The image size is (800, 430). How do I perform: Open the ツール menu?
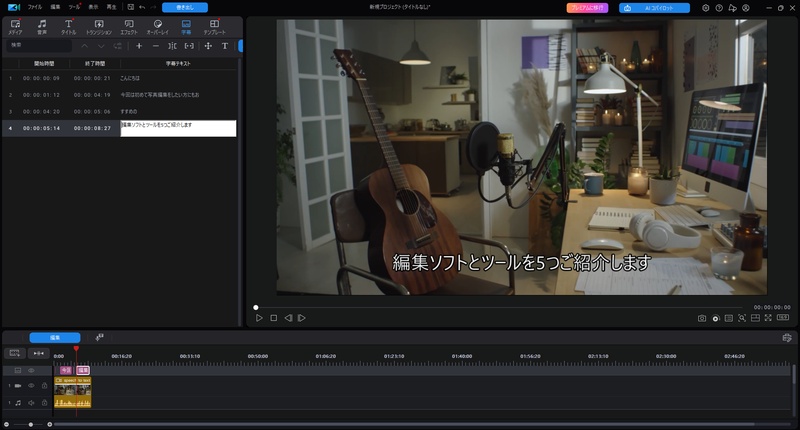pyautogui.click(x=74, y=7)
